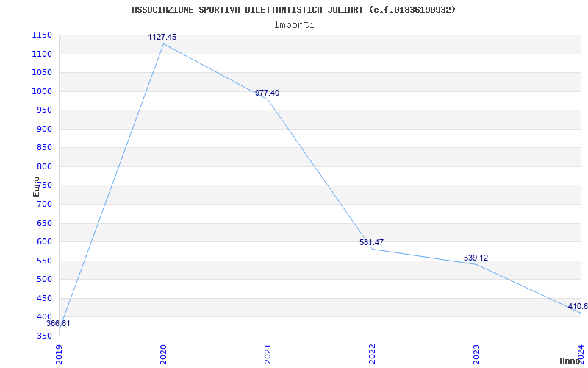
Task: Click the 366.61 data label
Action: click(x=58, y=323)
